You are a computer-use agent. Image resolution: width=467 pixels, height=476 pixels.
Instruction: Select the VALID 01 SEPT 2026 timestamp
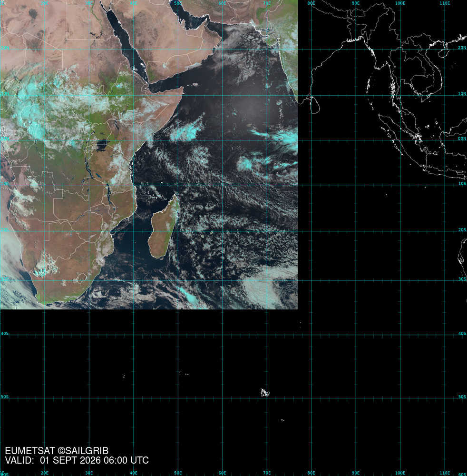point(77,460)
